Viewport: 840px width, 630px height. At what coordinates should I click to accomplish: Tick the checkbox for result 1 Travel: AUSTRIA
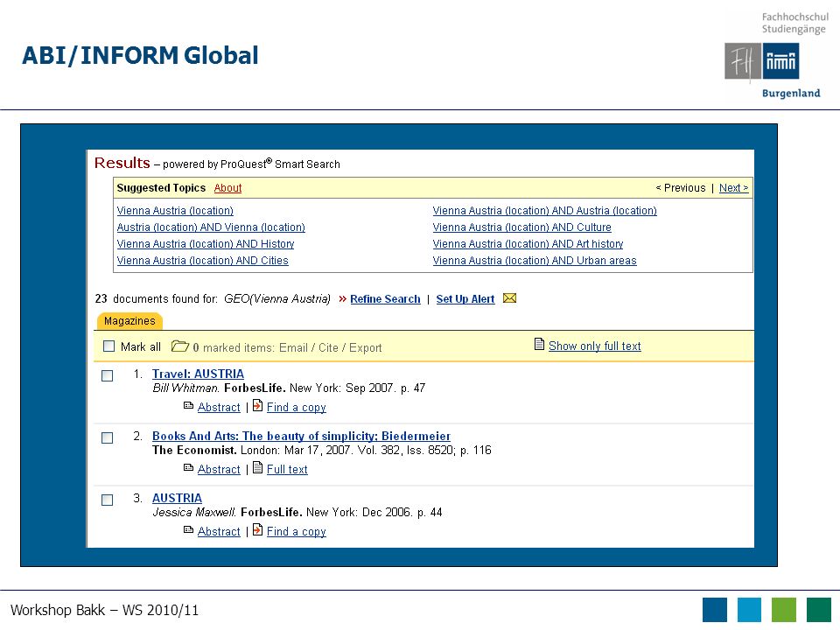click(x=107, y=375)
